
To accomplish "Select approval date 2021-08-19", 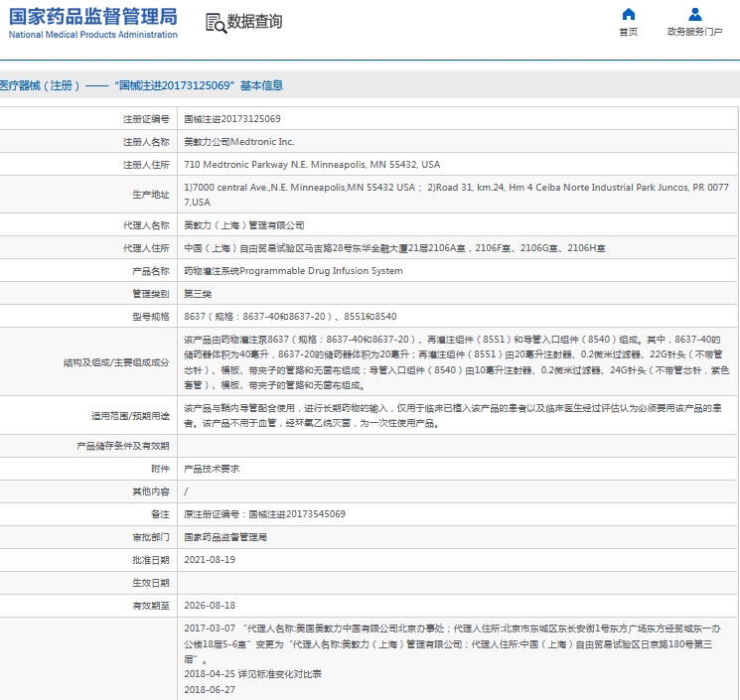I will [x=210, y=560].
